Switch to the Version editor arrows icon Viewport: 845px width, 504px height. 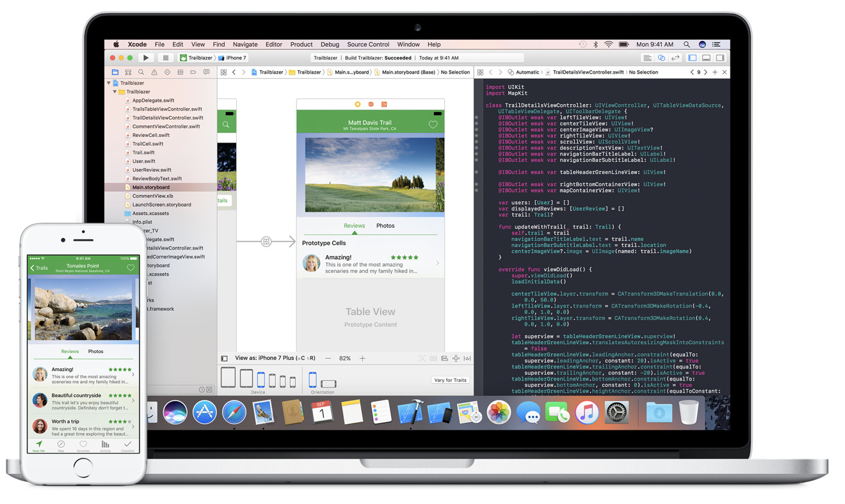675,58
